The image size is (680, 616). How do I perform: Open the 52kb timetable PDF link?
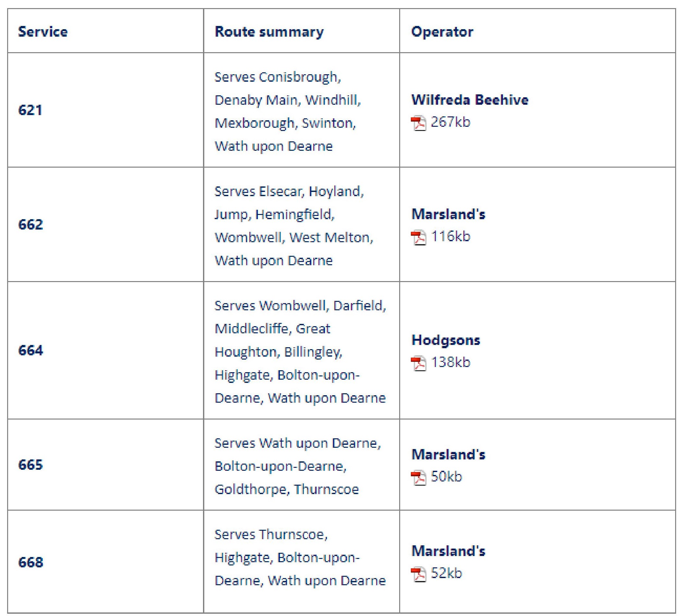pyautogui.click(x=446, y=574)
